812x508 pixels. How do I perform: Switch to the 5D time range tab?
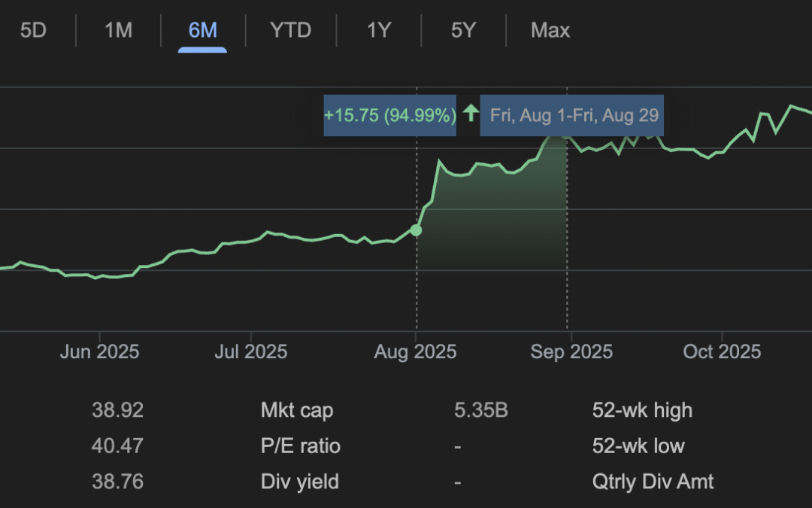pyautogui.click(x=32, y=31)
